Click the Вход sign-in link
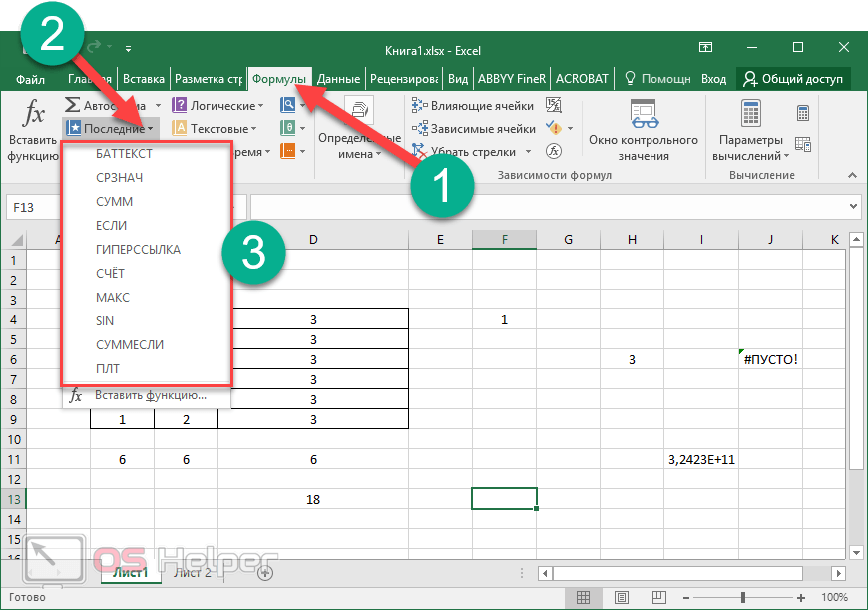The width and height of the screenshot is (868, 610). pyautogui.click(x=713, y=79)
